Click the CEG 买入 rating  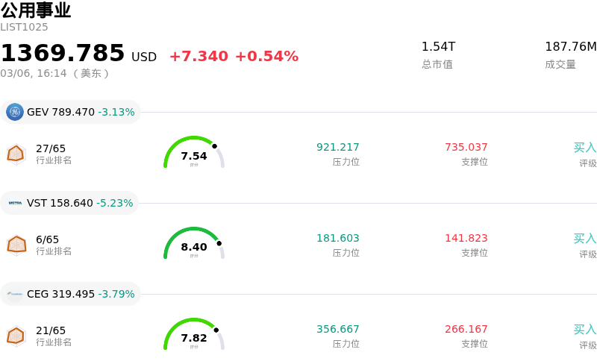coord(584,330)
